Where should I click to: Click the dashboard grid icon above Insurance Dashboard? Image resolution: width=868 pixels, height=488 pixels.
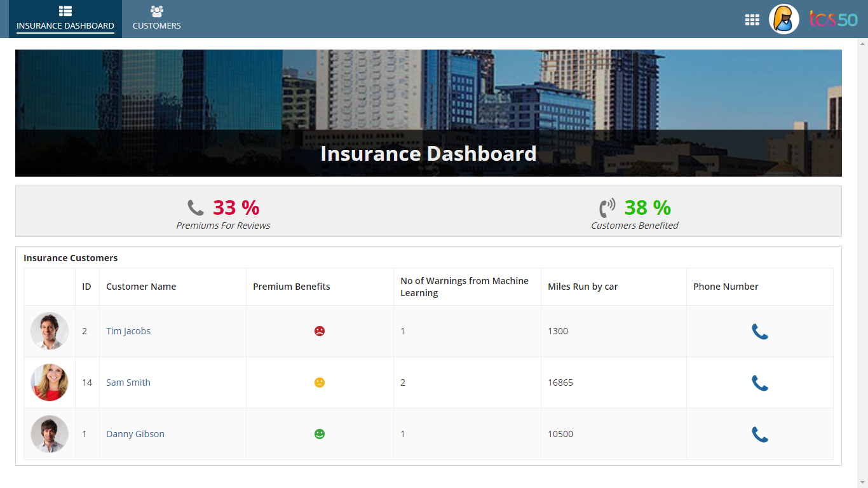click(x=64, y=10)
